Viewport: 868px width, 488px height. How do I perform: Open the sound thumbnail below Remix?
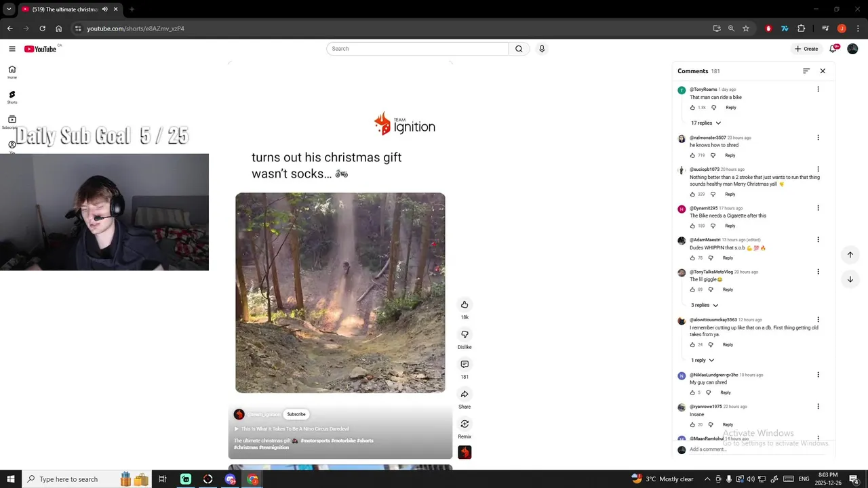465,452
